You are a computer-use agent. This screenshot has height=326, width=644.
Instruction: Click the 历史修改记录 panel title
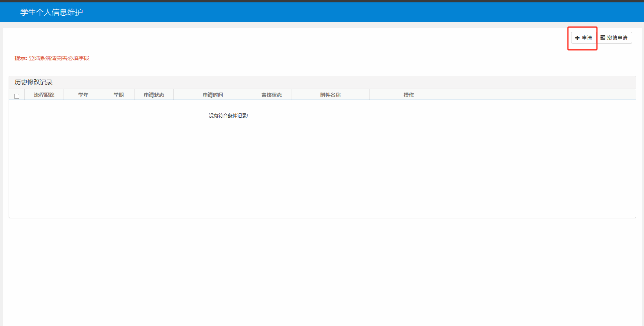pos(34,82)
